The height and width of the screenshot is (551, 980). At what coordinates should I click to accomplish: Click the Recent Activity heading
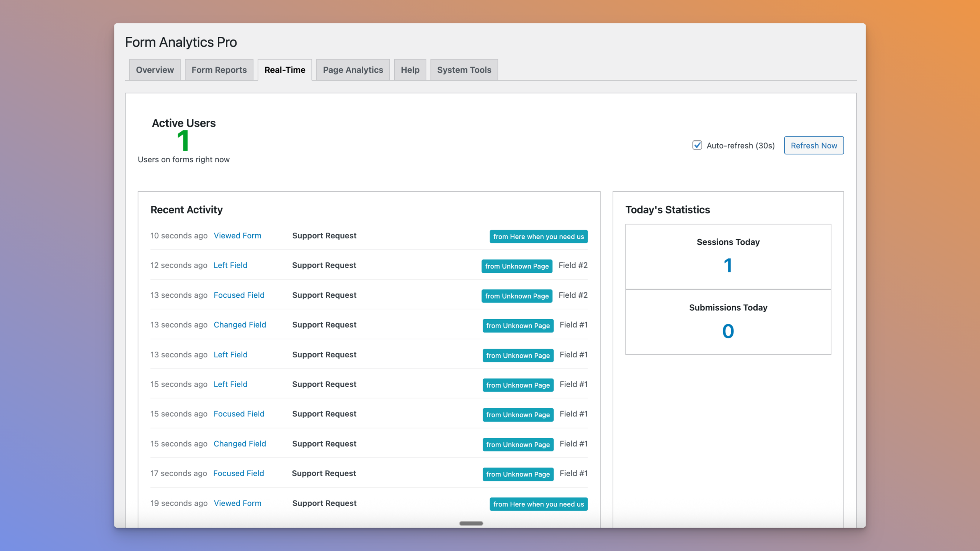pyautogui.click(x=186, y=210)
